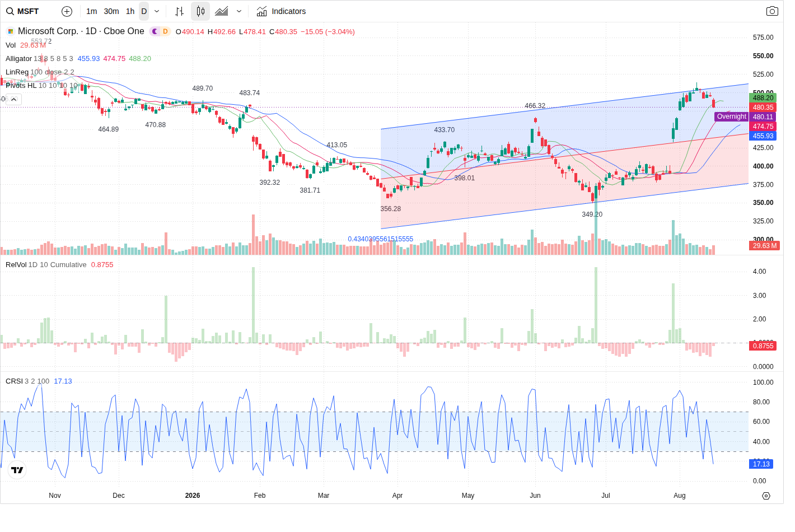Collapse the indicator legend chevron
Image resolution: width=795 pixels, height=532 pixels.
(x=14, y=99)
